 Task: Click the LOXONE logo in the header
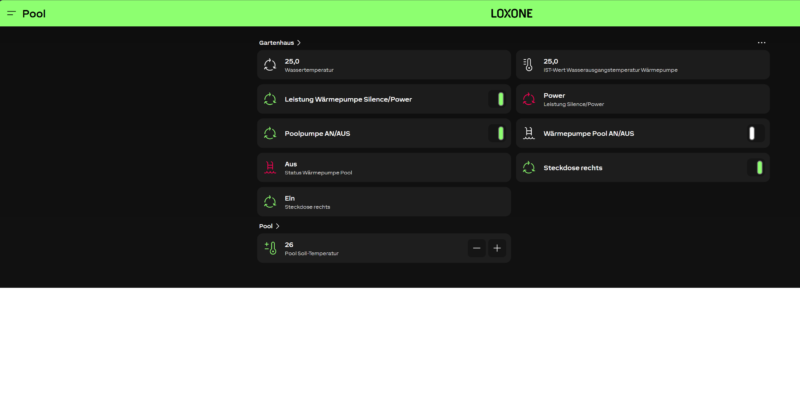click(511, 13)
